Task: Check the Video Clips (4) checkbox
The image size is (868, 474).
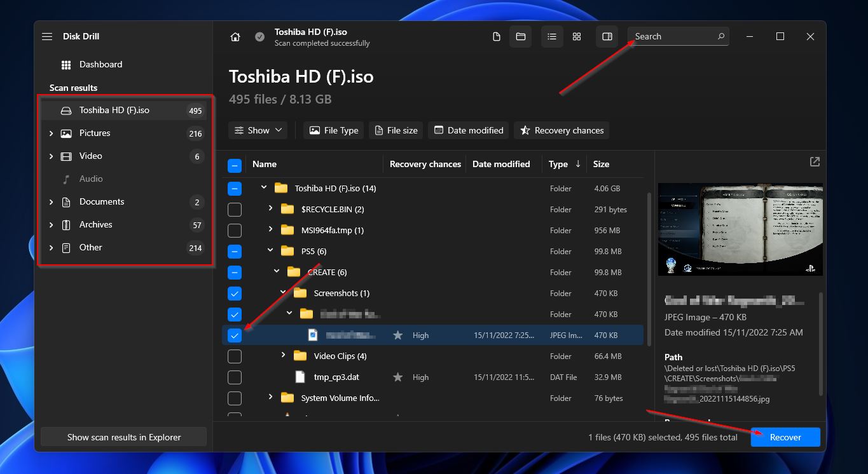Action: 235,356
